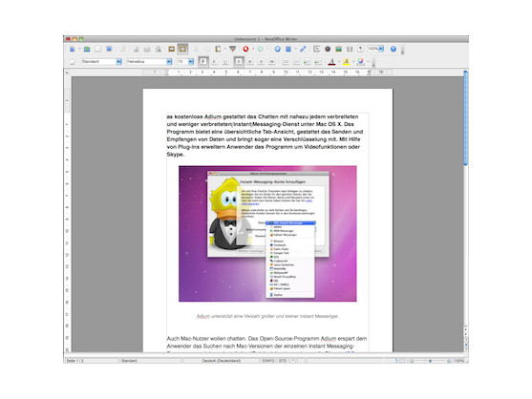Toggle the AutoSpellcheck icon
This screenshot has height=399, width=532.
point(182,49)
